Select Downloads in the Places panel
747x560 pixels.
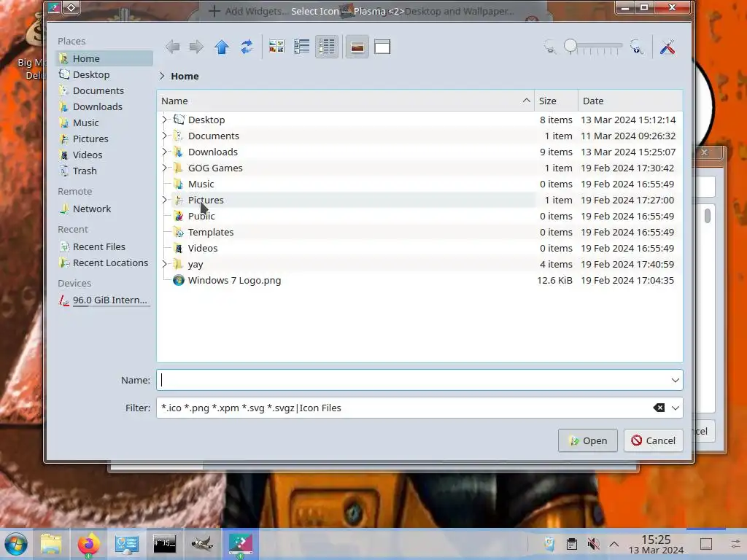click(104, 106)
